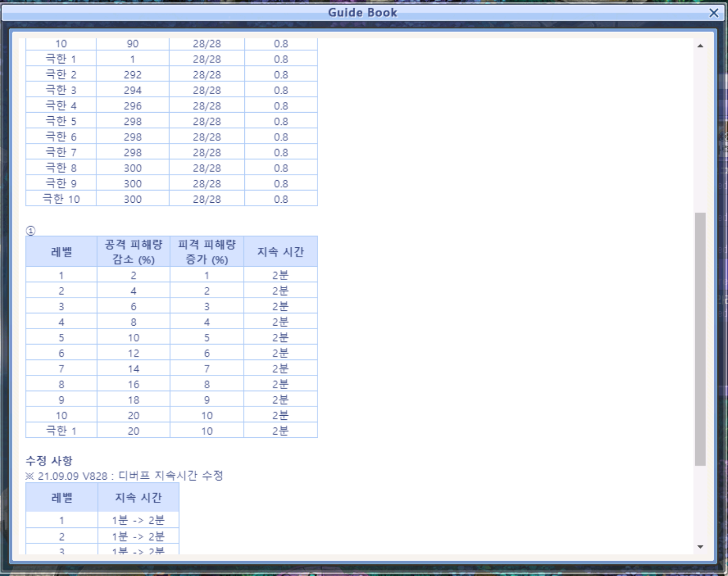
Task: Click the '극한 5' row label
Action: tap(61, 121)
